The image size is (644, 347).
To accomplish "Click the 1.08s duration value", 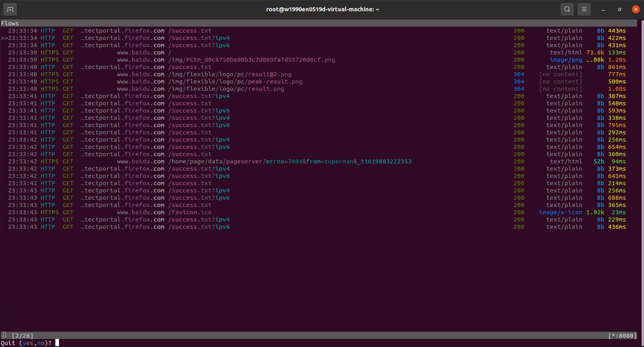I will pos(617,89).
